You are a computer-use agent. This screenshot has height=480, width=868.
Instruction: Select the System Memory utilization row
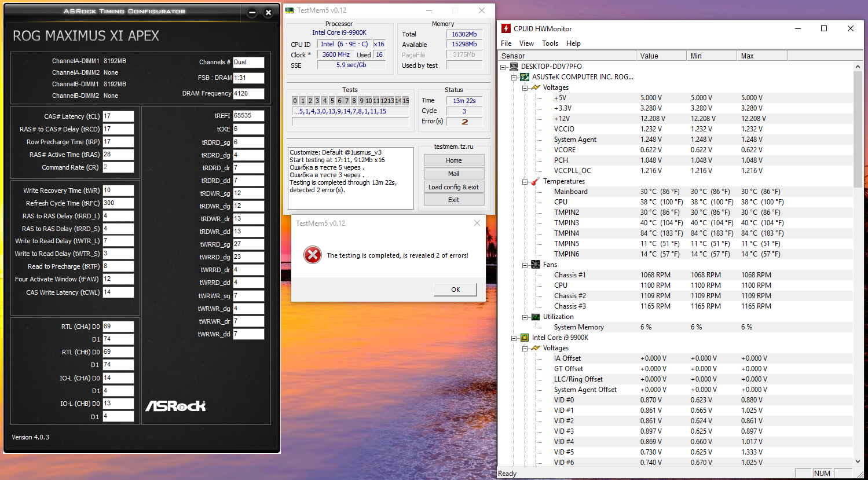pyautogui.click(x=675, y=327)
